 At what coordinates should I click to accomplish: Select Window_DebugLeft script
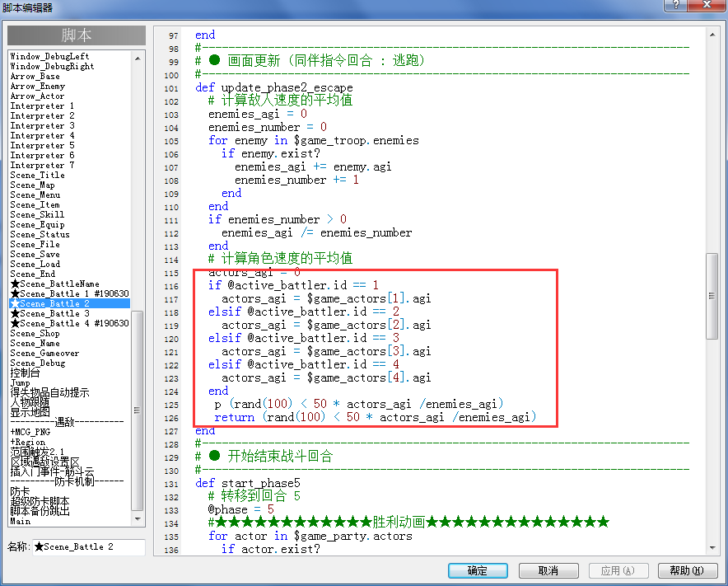point(49,56)
